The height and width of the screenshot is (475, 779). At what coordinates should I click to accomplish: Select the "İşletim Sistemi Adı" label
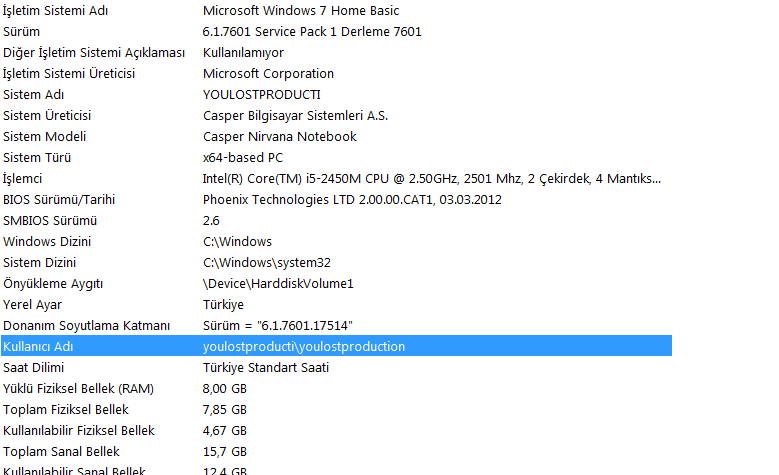click(x=56, y=10)
